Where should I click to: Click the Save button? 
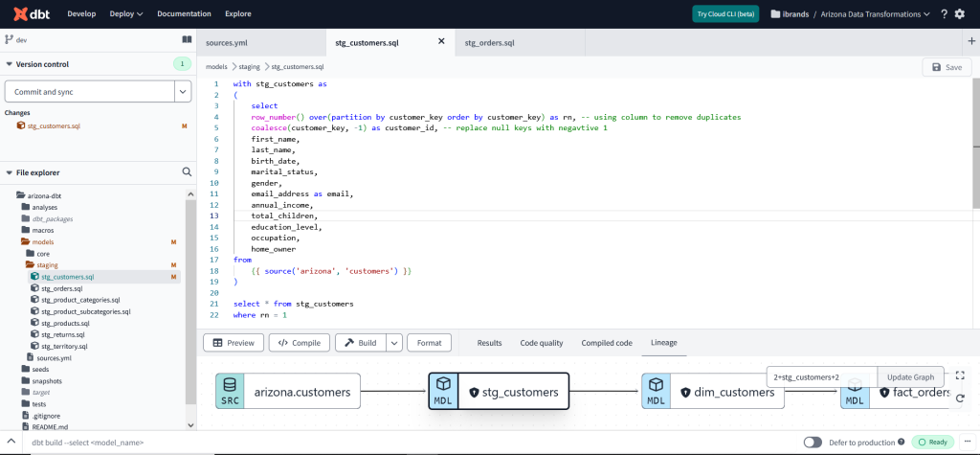click(946, 67)
